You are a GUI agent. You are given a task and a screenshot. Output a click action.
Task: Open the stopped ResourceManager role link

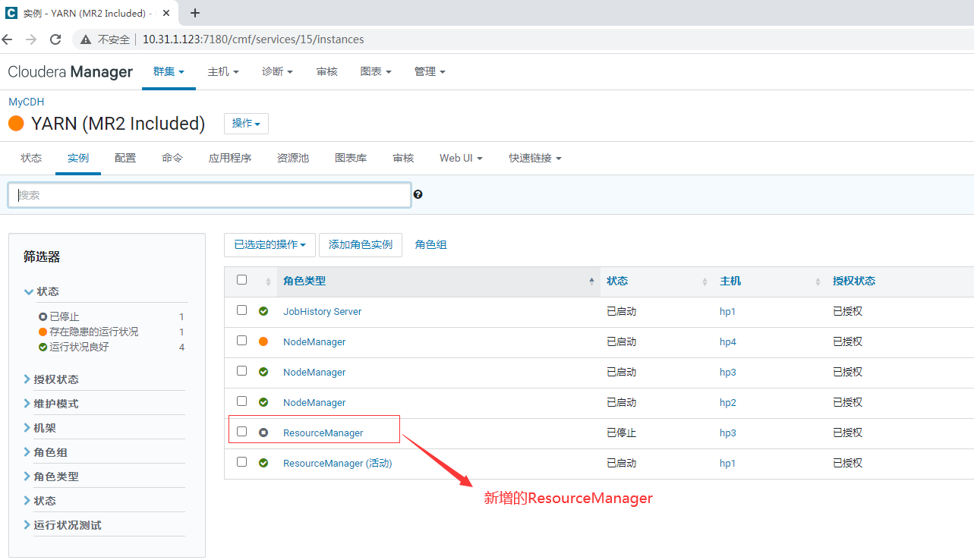pos(323,433)
